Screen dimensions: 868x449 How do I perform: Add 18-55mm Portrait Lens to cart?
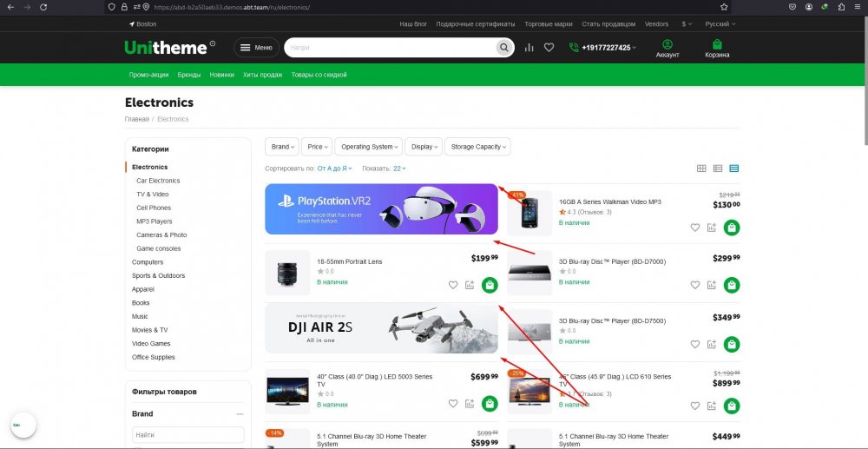click(x=490, y=285)
